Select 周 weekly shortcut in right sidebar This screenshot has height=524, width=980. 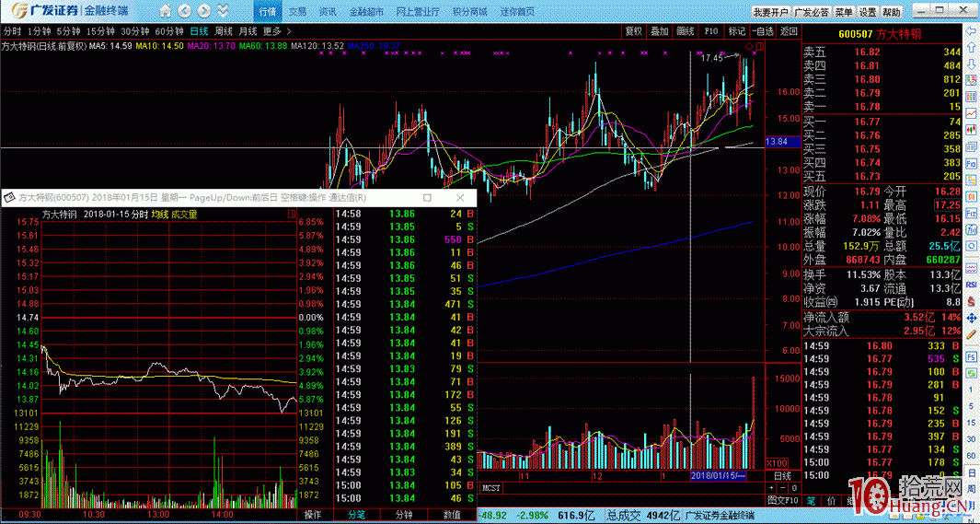coord(973,488)
